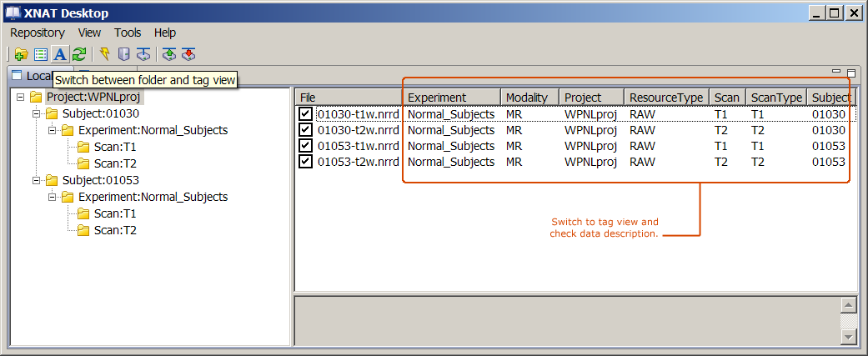The width and height of the screenshot is (868, 356).
Task: Collapse the Project:WPNLproj tree node
Action: click(20, 98)
